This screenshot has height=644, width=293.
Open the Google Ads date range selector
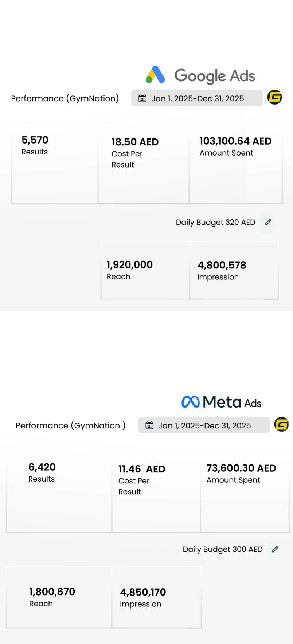point(197,98)
